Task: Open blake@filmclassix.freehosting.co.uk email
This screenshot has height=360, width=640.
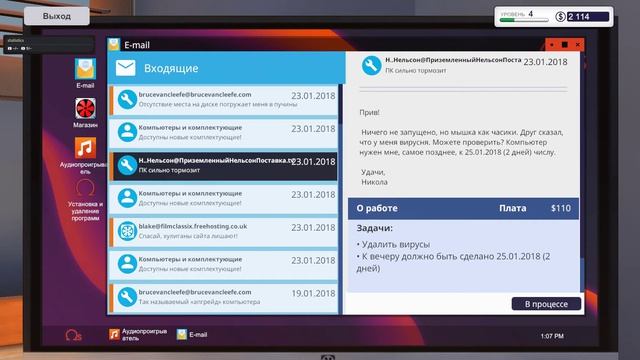Action: point(224,231)
